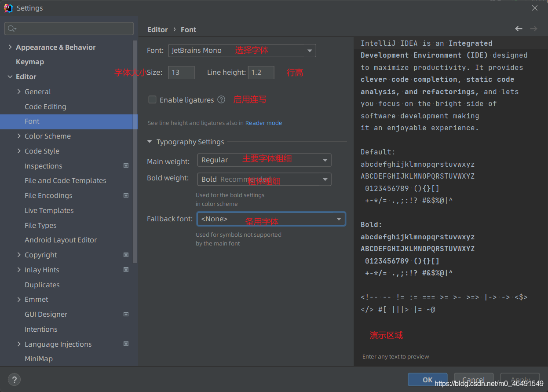Screen dimensions: 548x392
Task: Click the 'Enter any text to preview' hint
Action: click(396, 357)
